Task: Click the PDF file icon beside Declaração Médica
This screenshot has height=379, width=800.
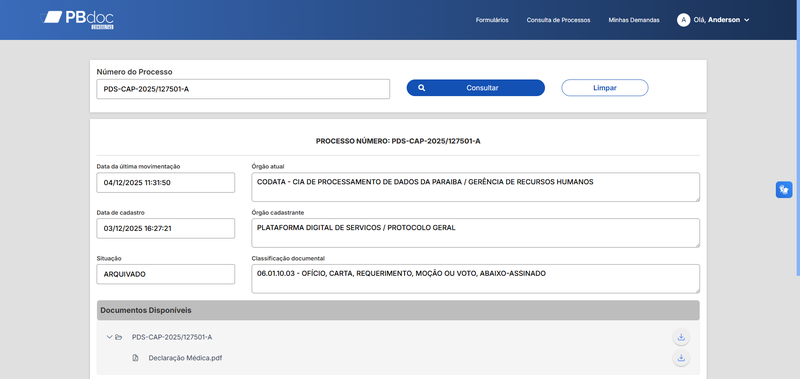Action: click(135, 358)
